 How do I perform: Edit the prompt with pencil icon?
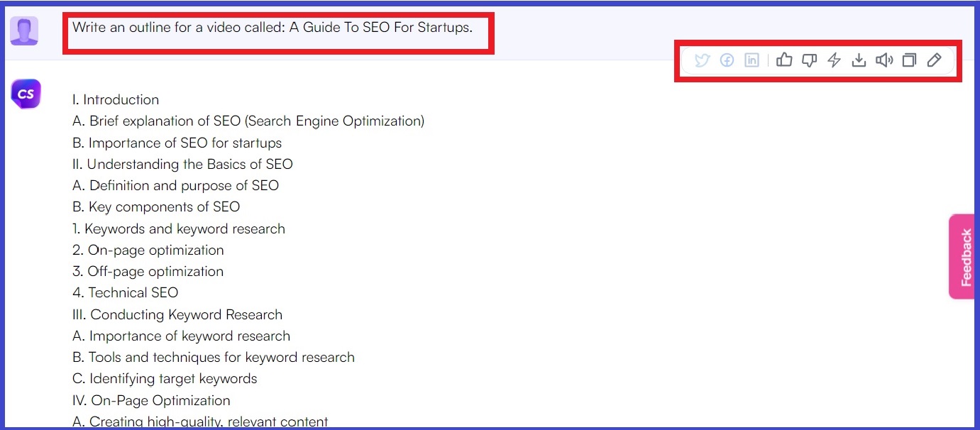point(935,60)
